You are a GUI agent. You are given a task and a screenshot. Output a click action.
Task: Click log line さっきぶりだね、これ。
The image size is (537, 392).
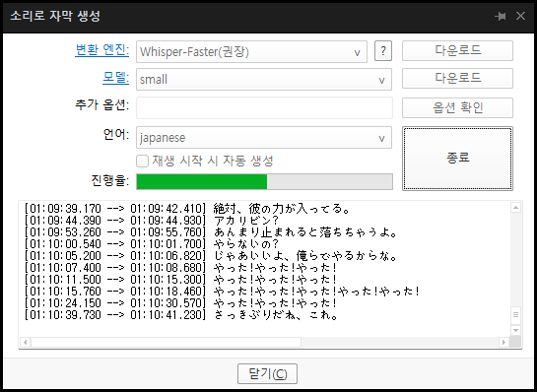[x=181, y=315]
